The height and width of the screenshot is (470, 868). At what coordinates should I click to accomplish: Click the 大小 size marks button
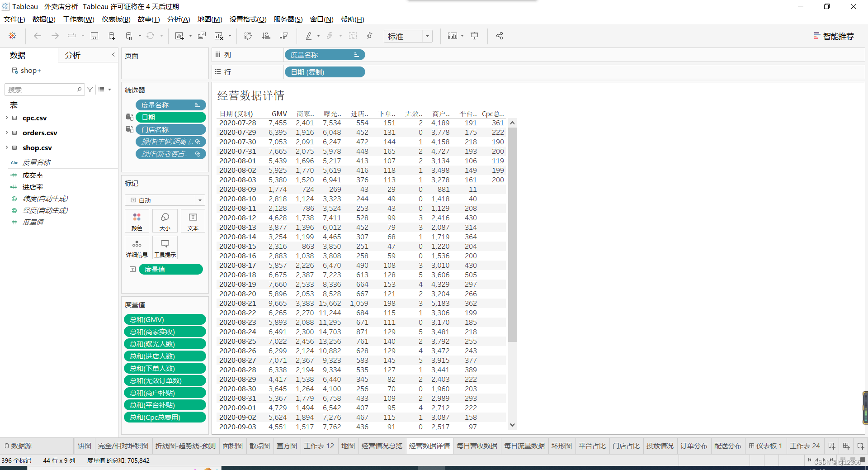tap(165, 221)
